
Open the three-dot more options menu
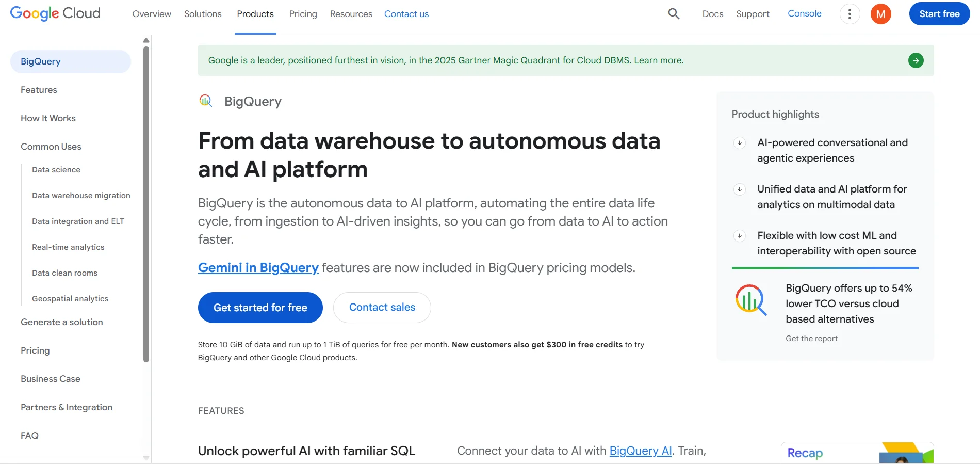(x=850, y=14)
